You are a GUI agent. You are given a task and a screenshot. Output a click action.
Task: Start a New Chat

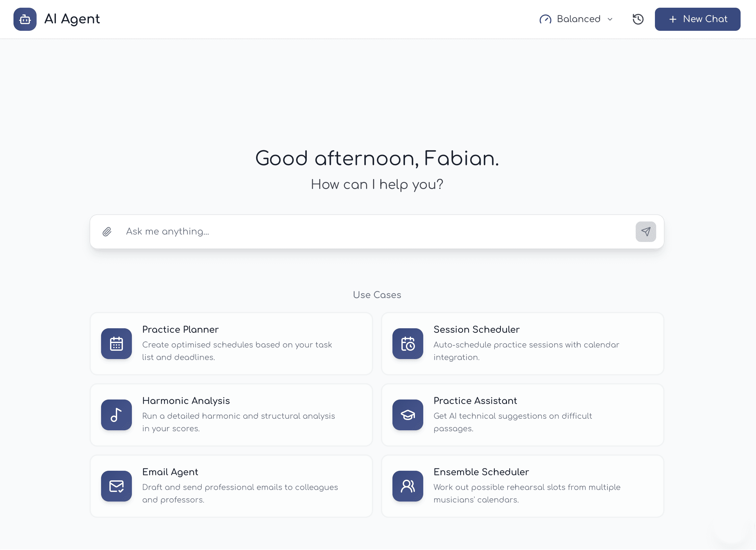[697, 19]
